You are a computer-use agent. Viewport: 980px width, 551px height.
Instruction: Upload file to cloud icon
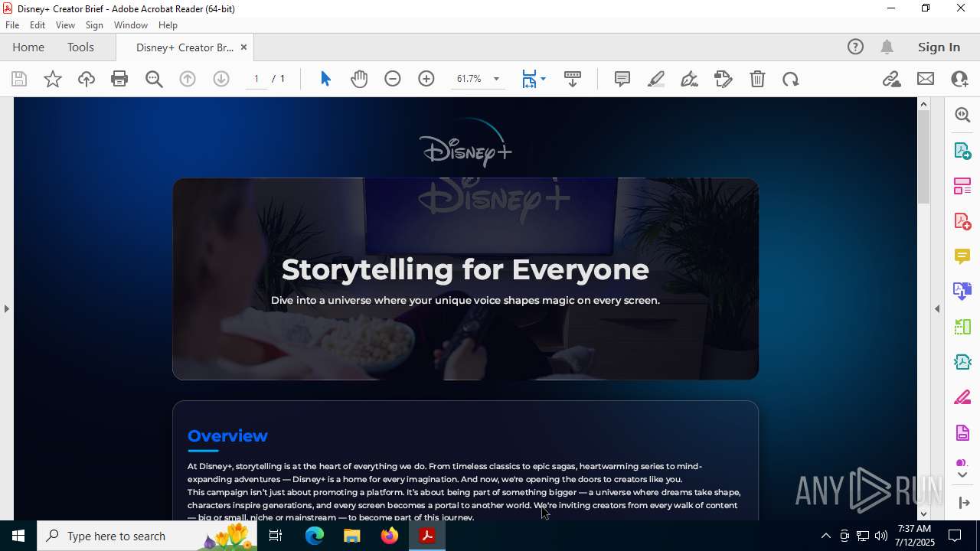tap(87, 79)
